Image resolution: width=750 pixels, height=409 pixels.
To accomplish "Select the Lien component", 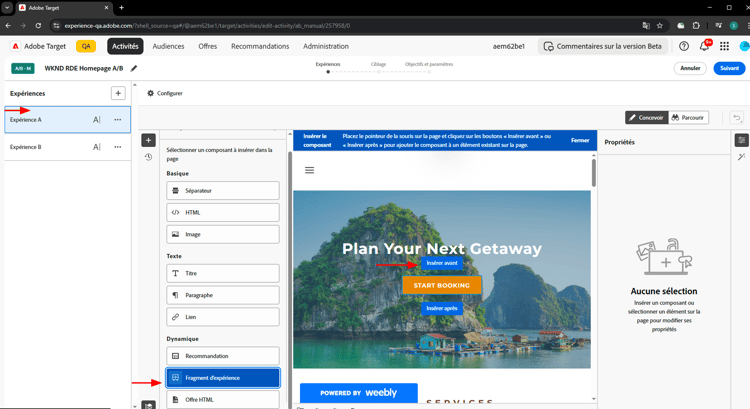I will [x=223, y=317].
